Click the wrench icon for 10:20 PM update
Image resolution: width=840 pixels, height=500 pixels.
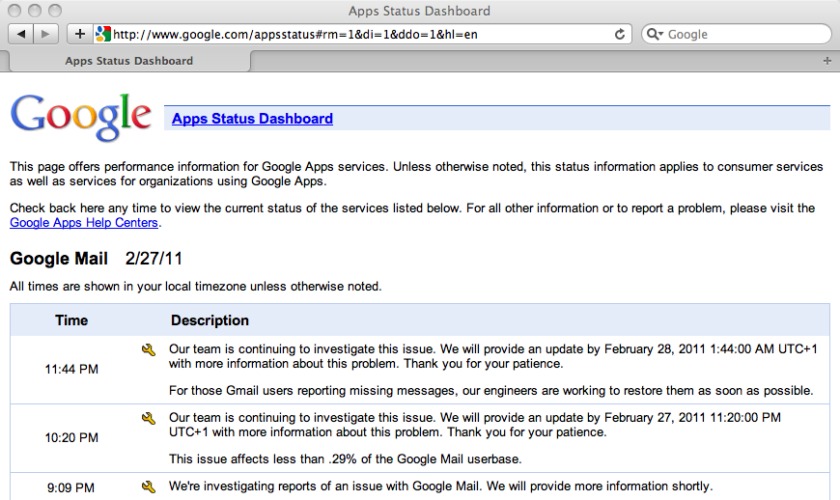[x=149, y=418]
